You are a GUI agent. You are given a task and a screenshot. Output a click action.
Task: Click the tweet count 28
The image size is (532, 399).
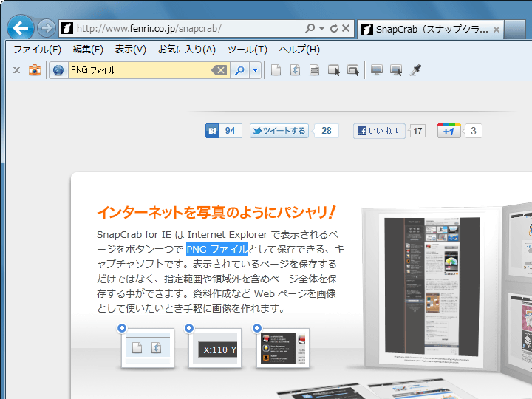(x=327, y=131)
